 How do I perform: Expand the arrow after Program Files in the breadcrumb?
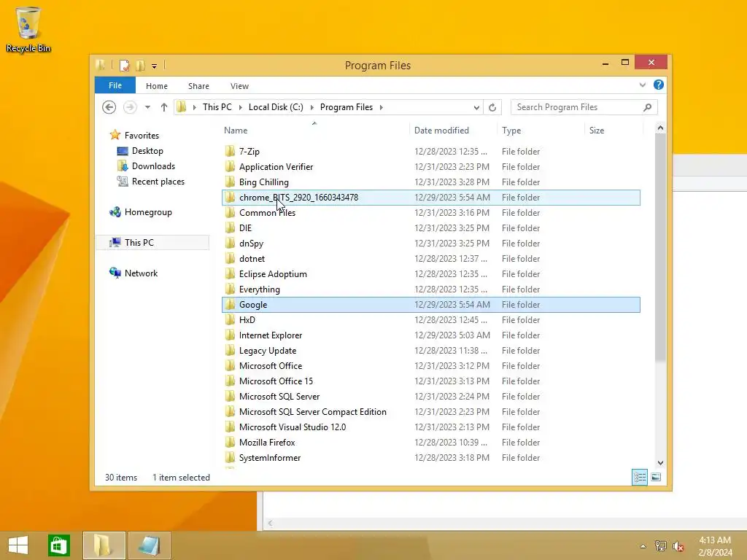tap(381, 108)
